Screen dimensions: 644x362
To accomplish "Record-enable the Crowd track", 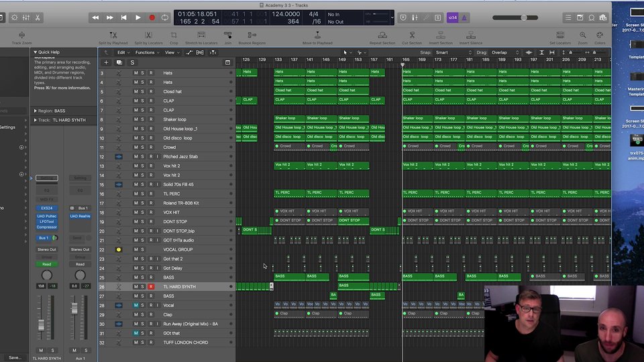I will point(151,147).
